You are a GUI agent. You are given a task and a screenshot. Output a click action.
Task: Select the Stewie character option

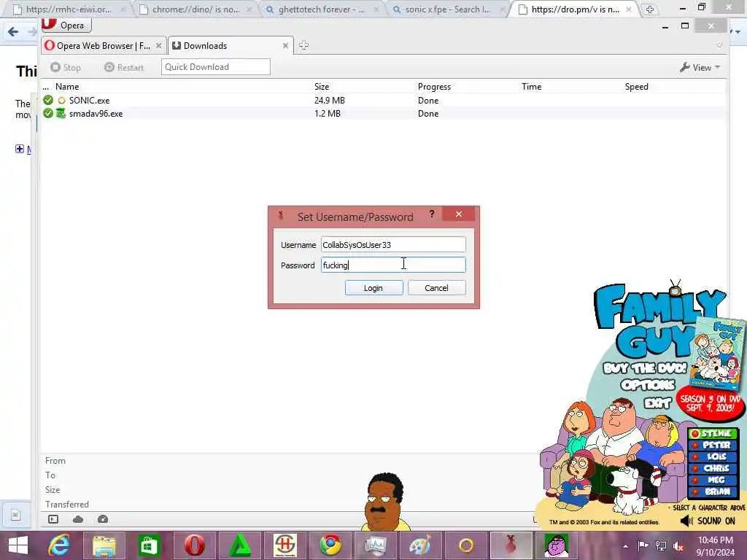713,433
